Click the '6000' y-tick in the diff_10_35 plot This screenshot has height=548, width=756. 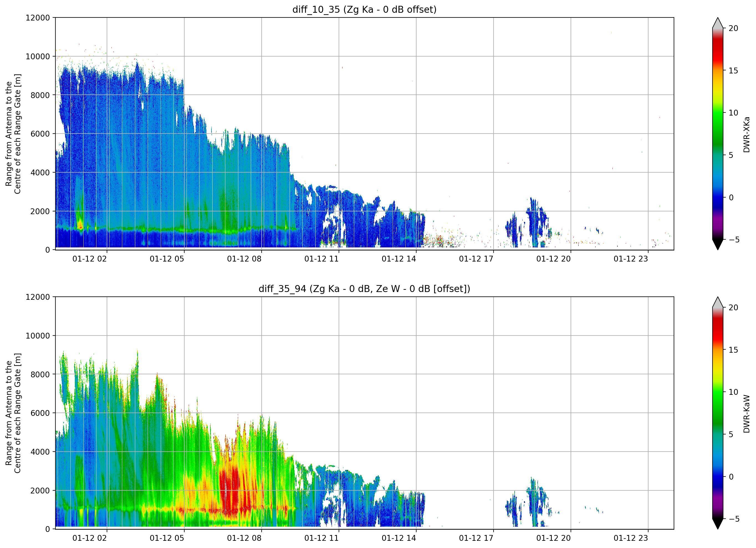pyautogui.click(x=40, y=134)
